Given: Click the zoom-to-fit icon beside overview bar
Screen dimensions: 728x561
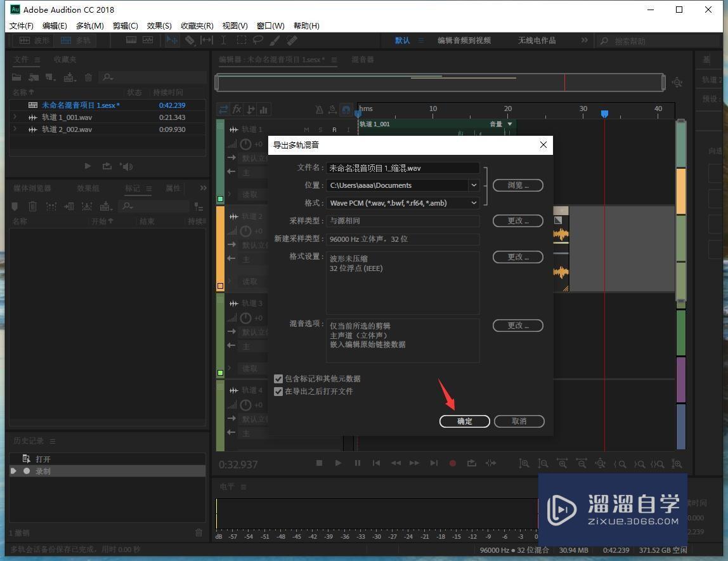Looking at the screenshot, I should pos(677,82).
